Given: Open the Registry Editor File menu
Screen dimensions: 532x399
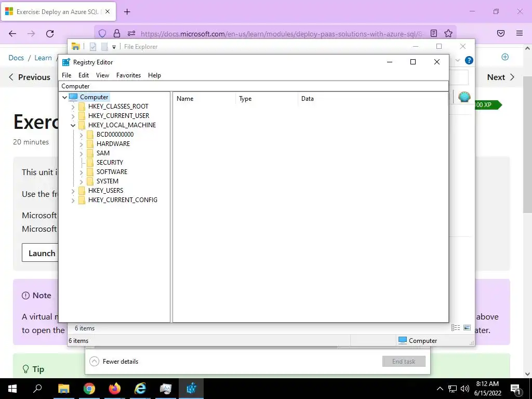Looking at the screenshot, I should (x=66, y=75).
